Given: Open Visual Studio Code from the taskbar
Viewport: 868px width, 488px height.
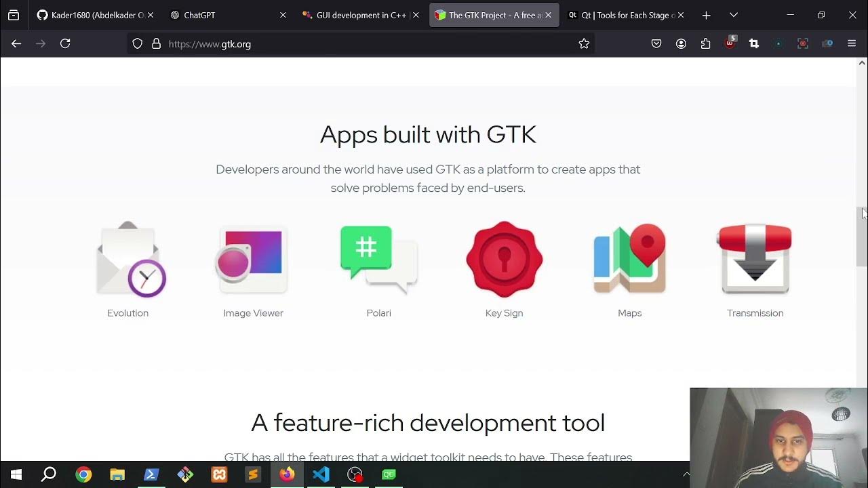Looking at the screenshot, I should (x=321, y=474).
